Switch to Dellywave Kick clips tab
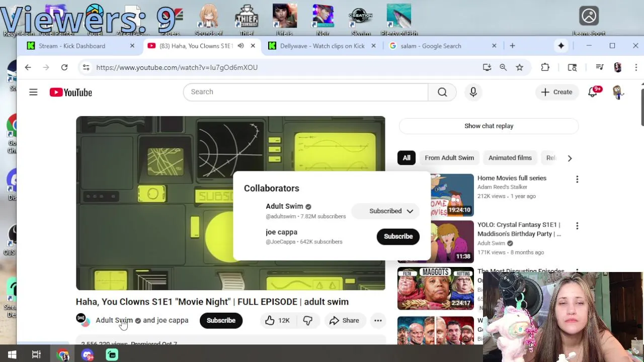Viewport: 644px width, 362px height. (x=322, y=46)
